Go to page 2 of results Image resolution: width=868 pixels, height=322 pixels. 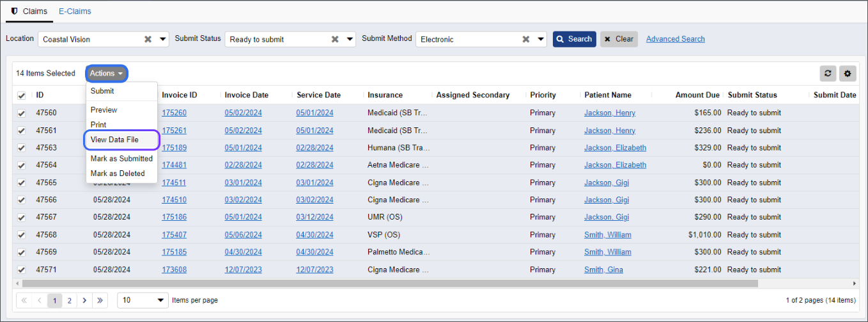(70, 300)
